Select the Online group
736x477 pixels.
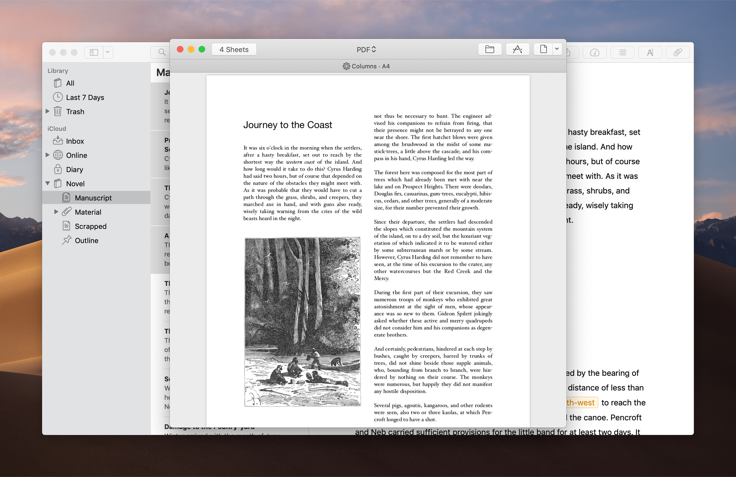click(96, 155)
